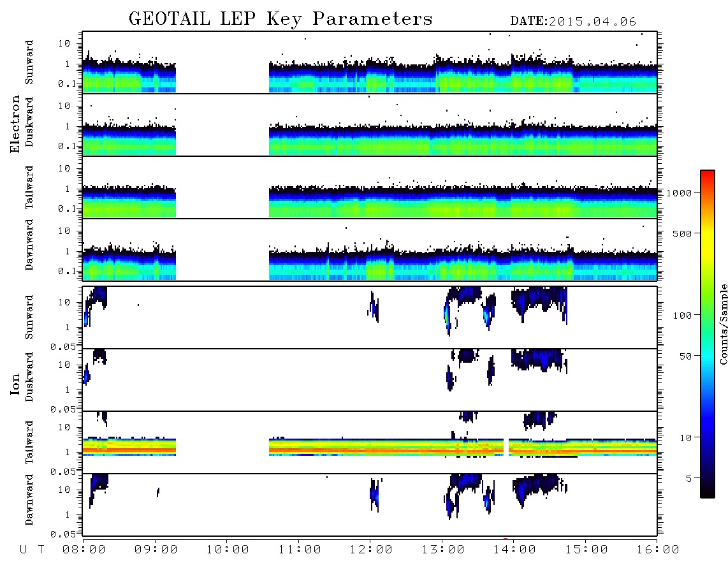Click the Electron Tailward spectrogram panel
The image size is (728, 561).
[370, 187]
